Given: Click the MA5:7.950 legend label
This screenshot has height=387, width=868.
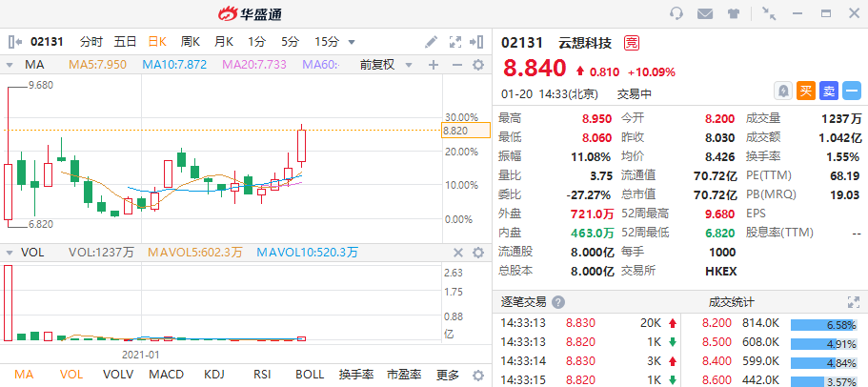Looking at the screenshot, I should click(x=97, y=65).
